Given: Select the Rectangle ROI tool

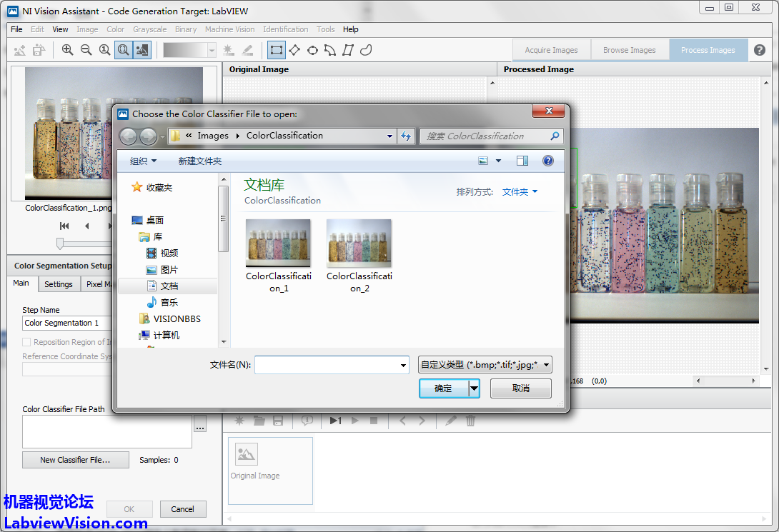Looking at the screenshot, I should click(276, 50).
